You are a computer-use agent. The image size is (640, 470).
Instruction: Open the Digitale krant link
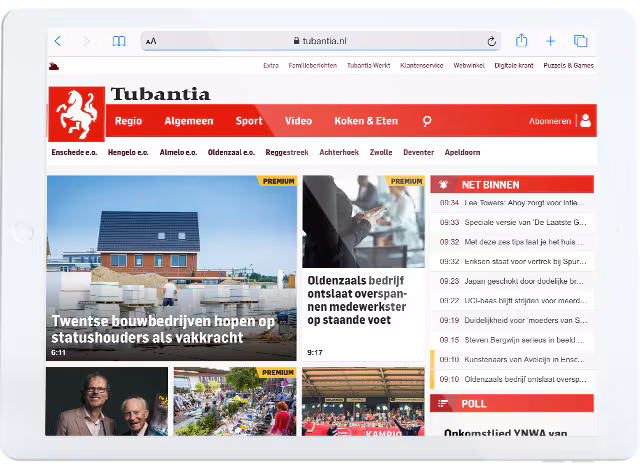click(x=513, y=65)
